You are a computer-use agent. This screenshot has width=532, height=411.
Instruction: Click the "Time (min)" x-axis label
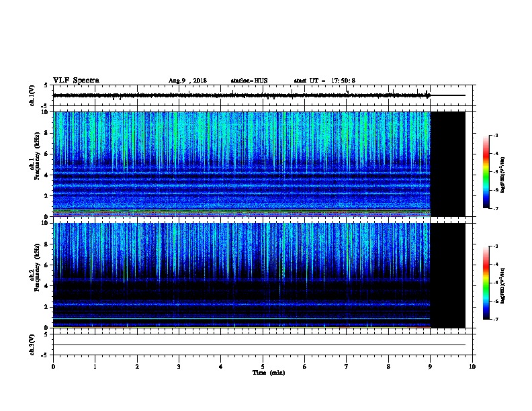(x=269, y=373)
